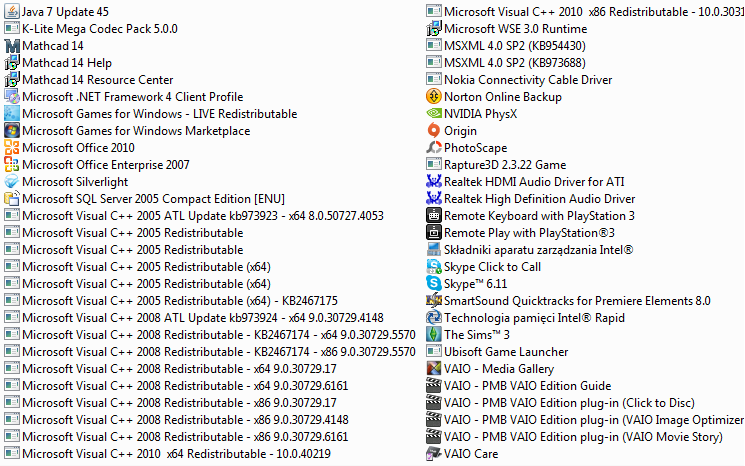This screenshot has width=745, height=466.
Task: Click the VAIO Care icon
Action: pyautogui.click(x=433, y=454)
